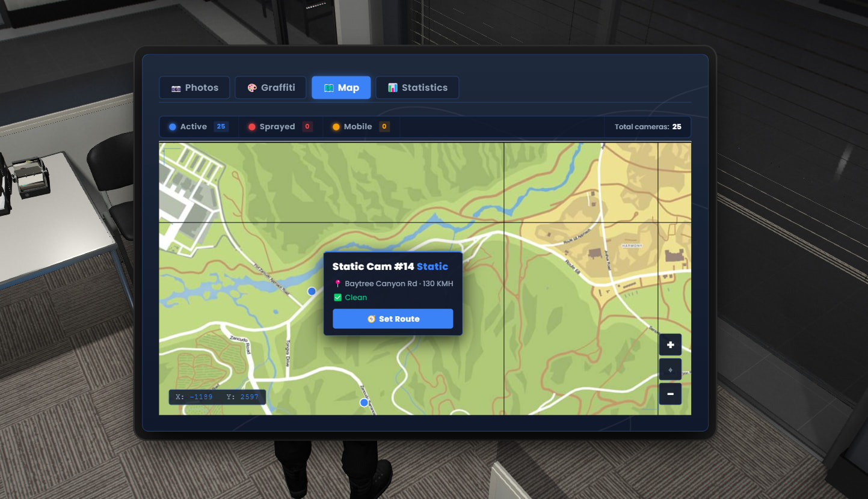This screenshot has width=868, height=499.
Task: Click the X coordinate value -1189
Action: (x=201, y=397)
